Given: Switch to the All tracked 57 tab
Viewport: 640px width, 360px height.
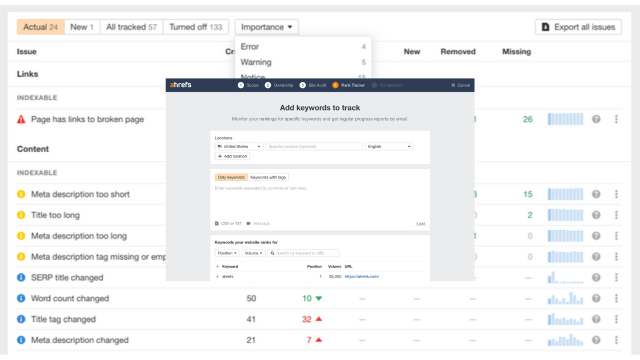Looking at the screenshot, I should point(131,27).
